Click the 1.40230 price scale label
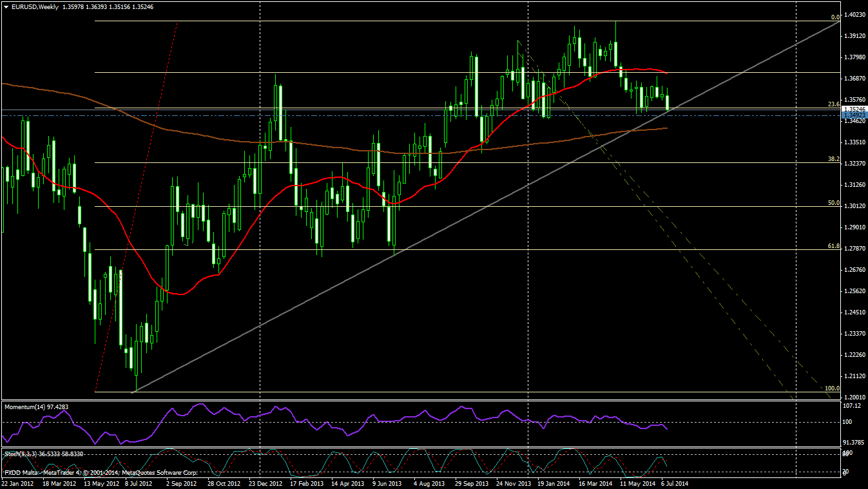868x489 pixels. (x=854, y=15)
